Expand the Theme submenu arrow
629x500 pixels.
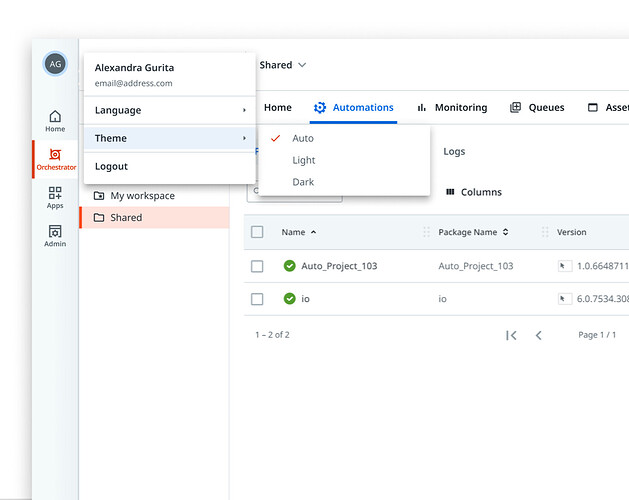pos(244,138)
